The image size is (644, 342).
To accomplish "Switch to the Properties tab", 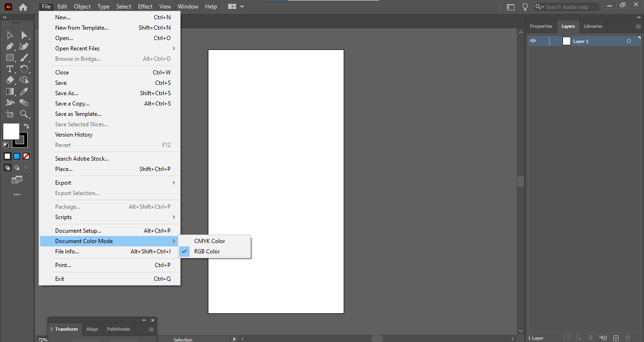I will point(541,26).
